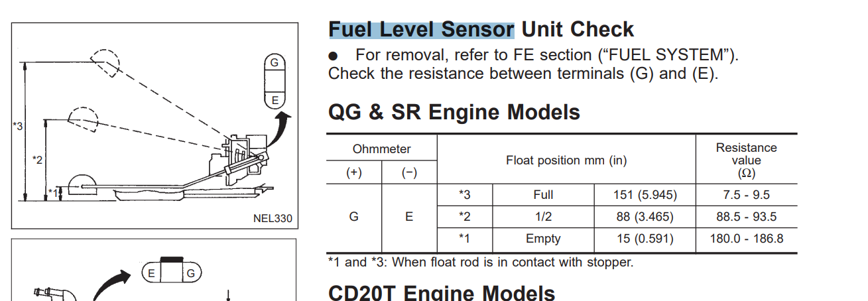Click the "180.0 - 186.8" resistance value

click(x=746, y=239)
